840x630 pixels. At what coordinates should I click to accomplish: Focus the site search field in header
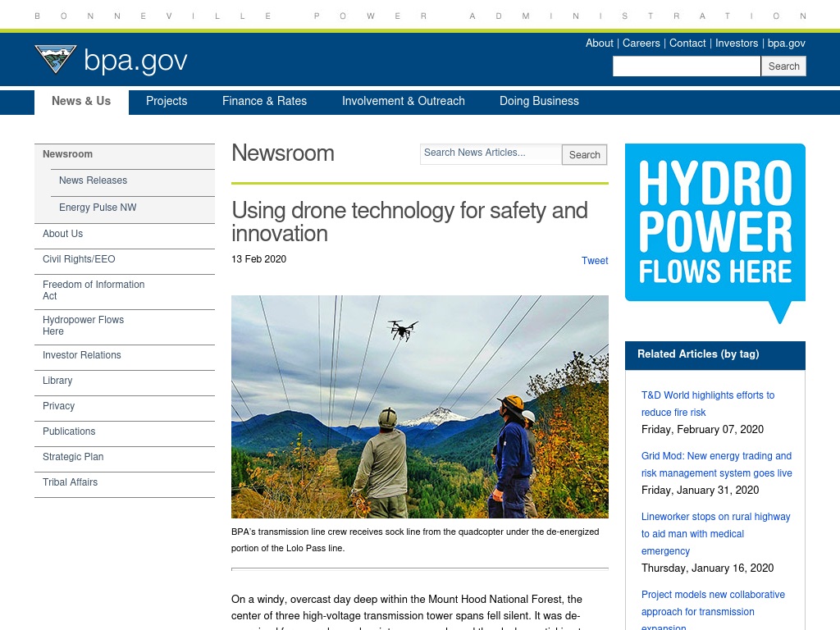[x=687, y=66]
